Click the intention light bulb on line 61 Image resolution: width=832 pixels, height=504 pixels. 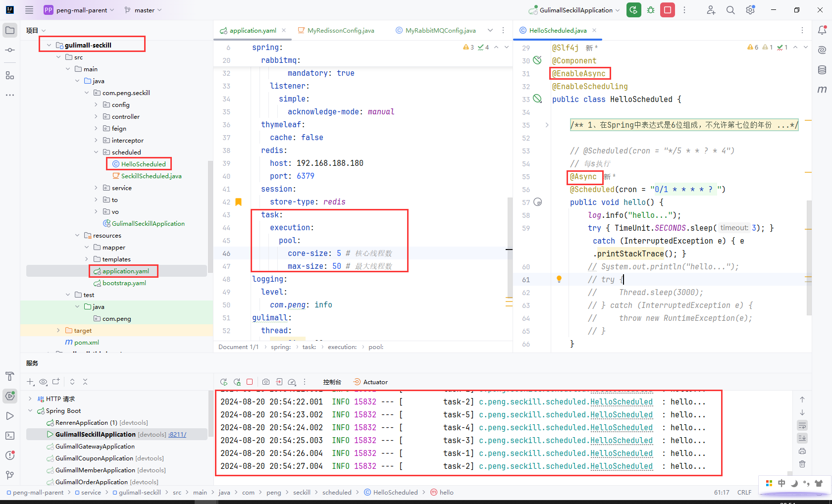click(x=559, y=279)
